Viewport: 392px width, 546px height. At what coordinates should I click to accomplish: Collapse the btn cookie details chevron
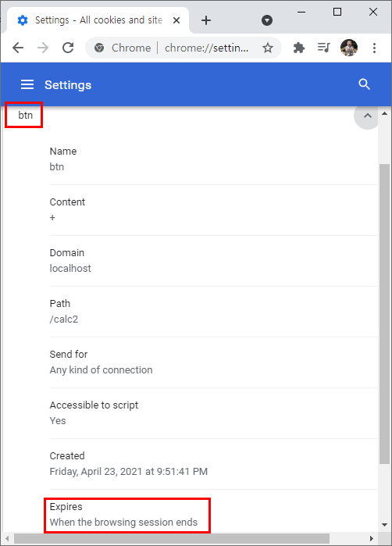[368, 116]
